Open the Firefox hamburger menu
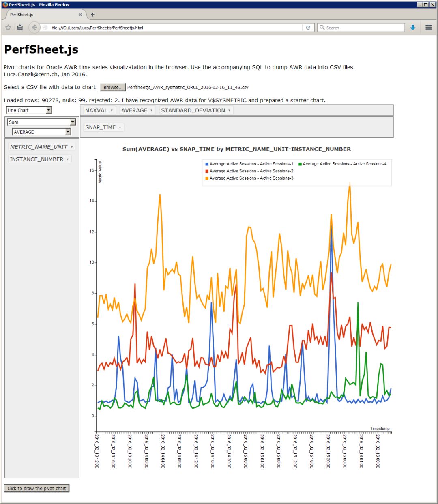 click(x=428, y=28)
